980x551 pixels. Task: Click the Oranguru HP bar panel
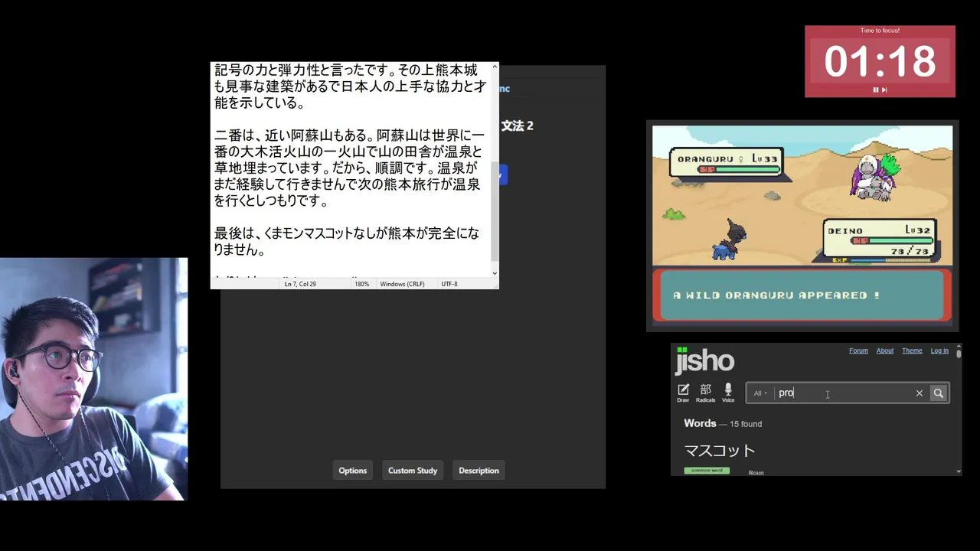(x=726, y=162)
